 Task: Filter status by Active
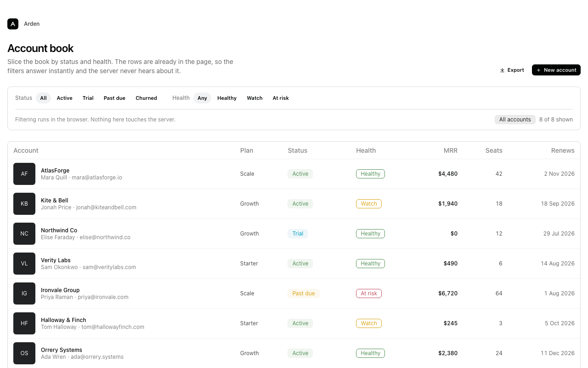point(65,98)
